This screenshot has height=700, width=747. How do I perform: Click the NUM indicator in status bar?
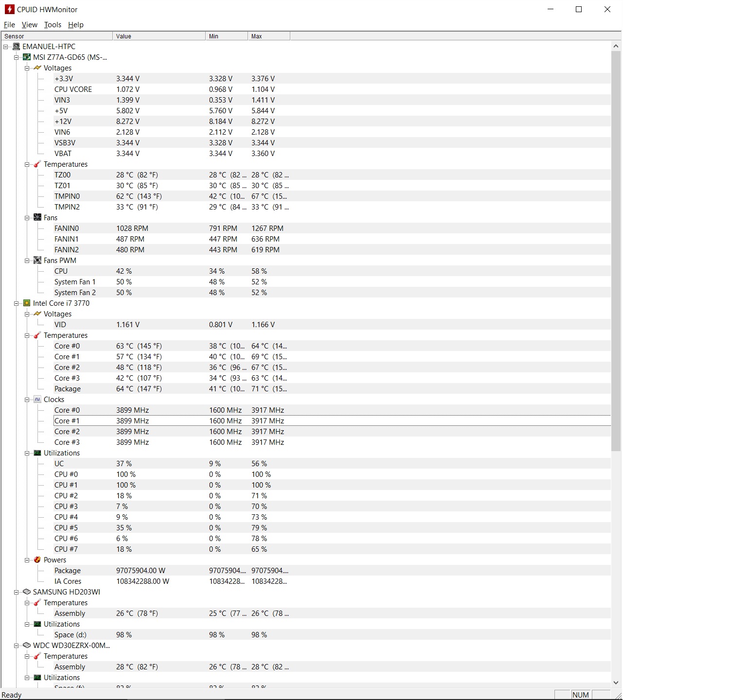coord(581,695)
